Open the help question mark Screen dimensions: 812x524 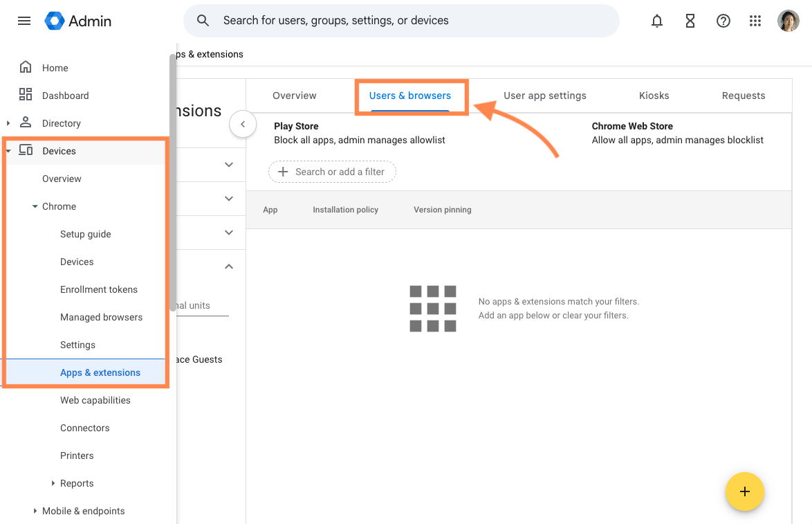pos(723,21)
